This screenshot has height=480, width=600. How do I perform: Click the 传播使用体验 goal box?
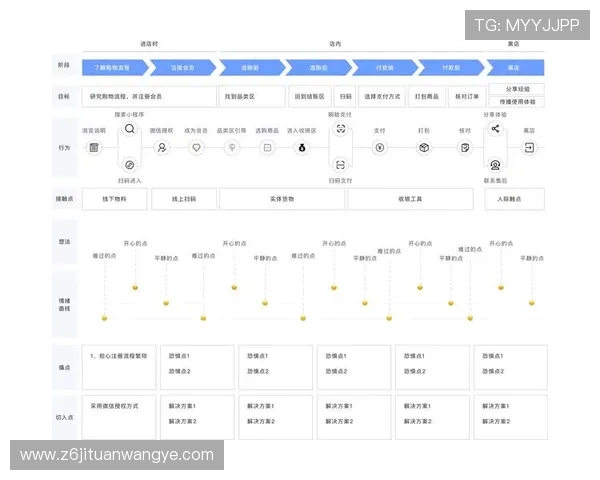(x=517, y=102)
